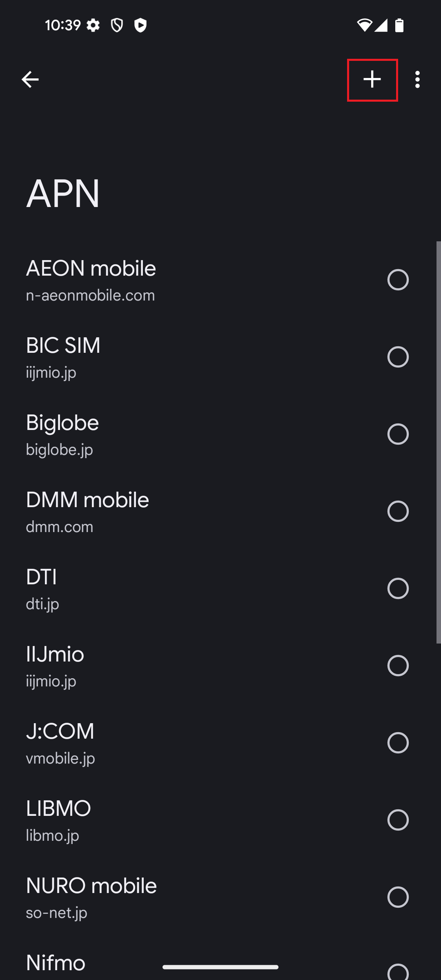Select the AEON mobile radio button
The height and width of the screenshot is (980, 441).
coord(398,280)
